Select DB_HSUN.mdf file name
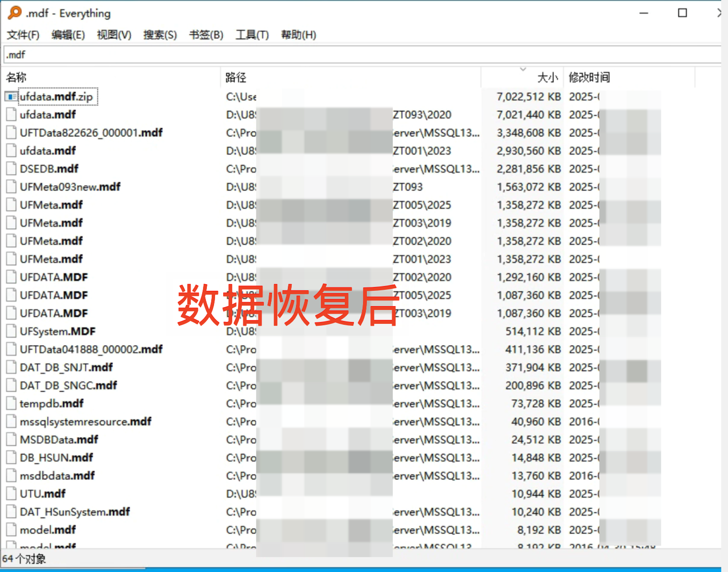 pyautogui.click(x=57, y=458)
